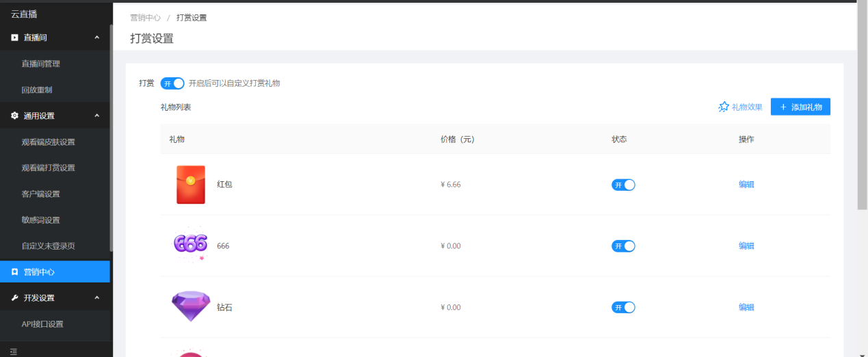Edit the 红包 gift
Screen dimensions: 868x357
[x=746, y=185]
